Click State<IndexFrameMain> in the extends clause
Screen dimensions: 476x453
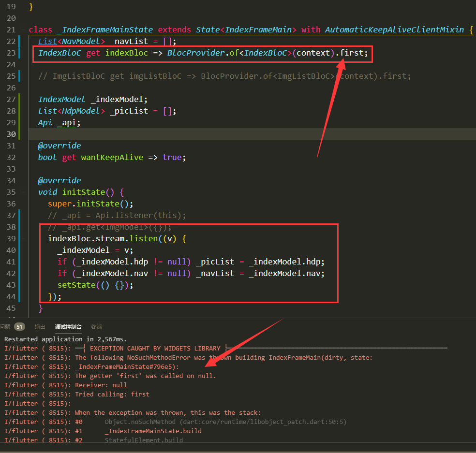pyautogui.click(x=246, y=30)
